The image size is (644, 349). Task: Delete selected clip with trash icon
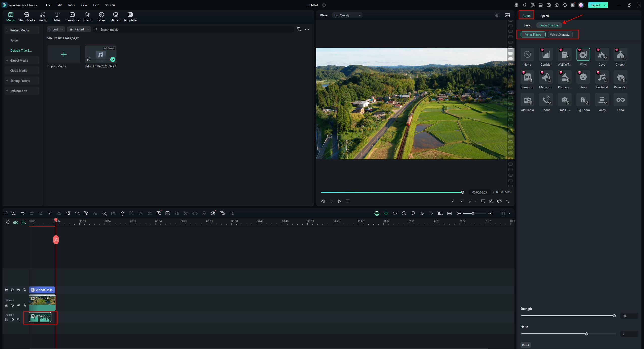click(50, 213)
